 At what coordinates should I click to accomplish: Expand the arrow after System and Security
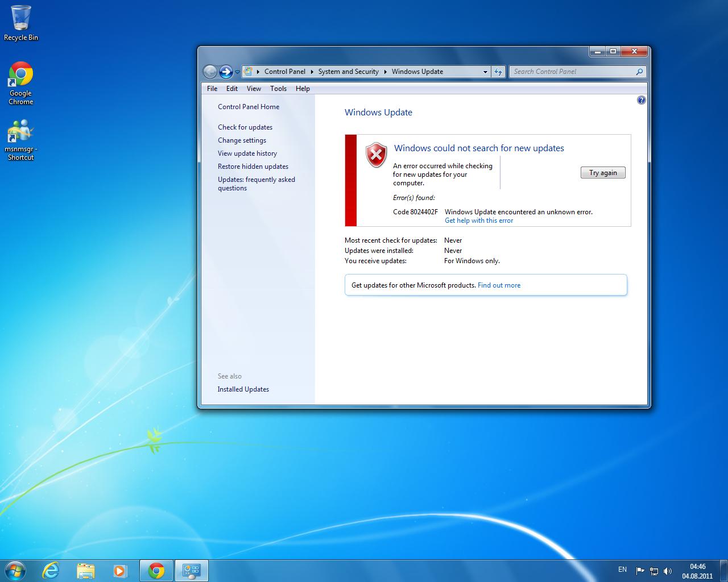pos(385,72)
